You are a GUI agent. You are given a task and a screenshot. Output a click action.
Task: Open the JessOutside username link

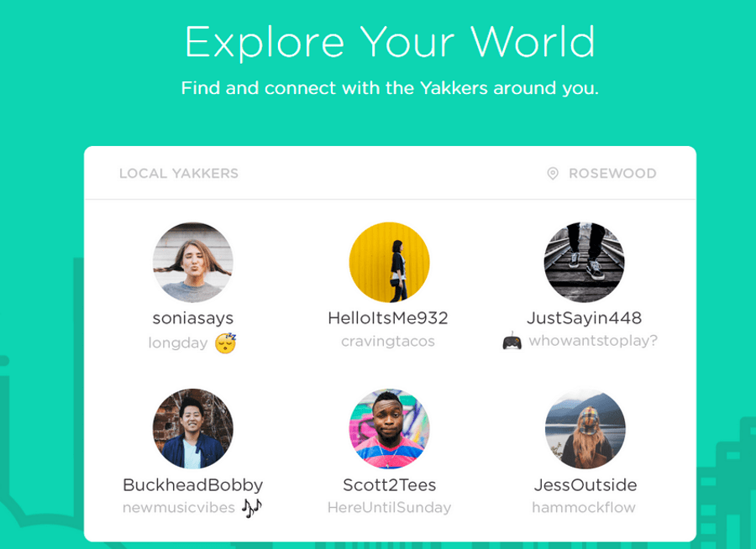[x=585, y=485]
